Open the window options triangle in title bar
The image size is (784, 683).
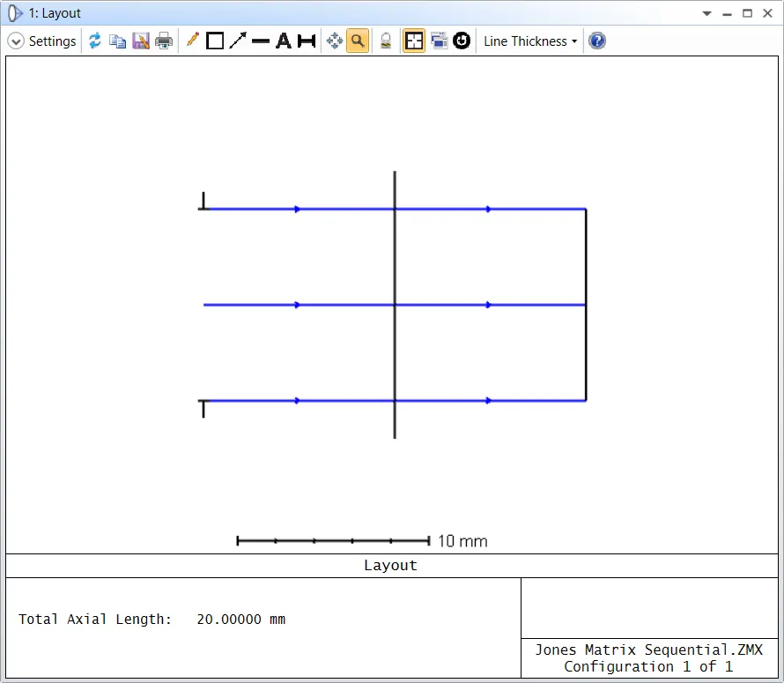706,13
